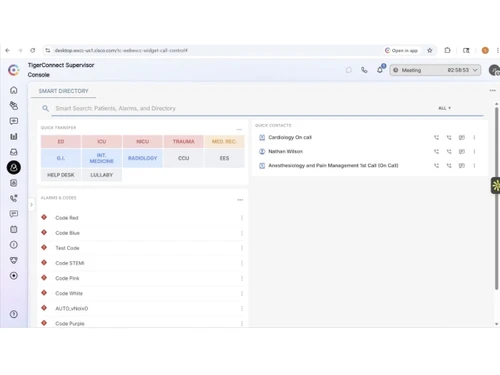
Task: Select the Test Code alarm row
Action: click(142, 248)
